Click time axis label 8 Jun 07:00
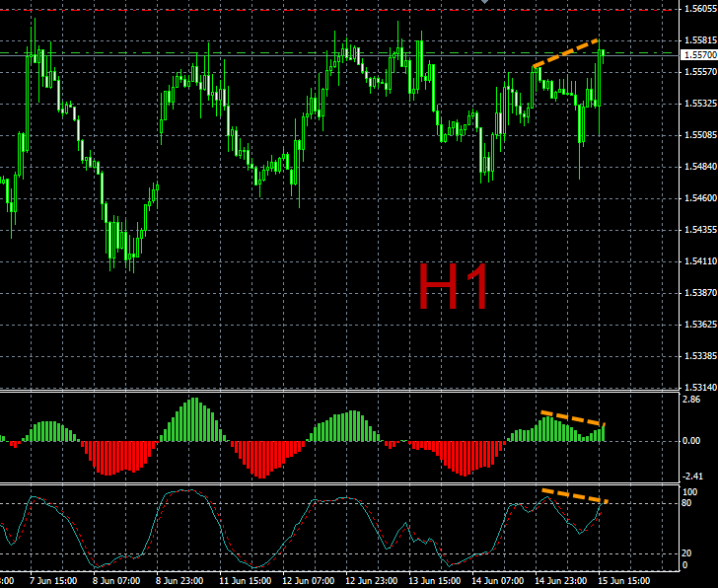The height and width of the screenshot is (588, 718). point(116,581)
